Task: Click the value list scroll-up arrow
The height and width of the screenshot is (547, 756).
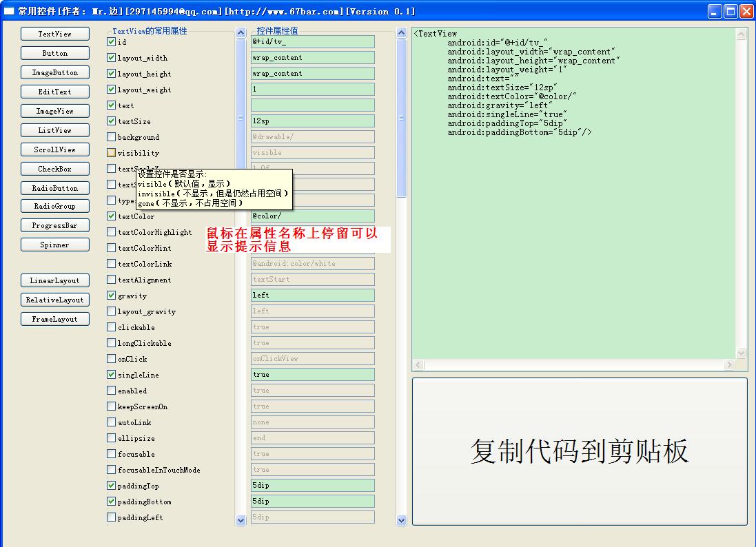Action: (401, 33)
